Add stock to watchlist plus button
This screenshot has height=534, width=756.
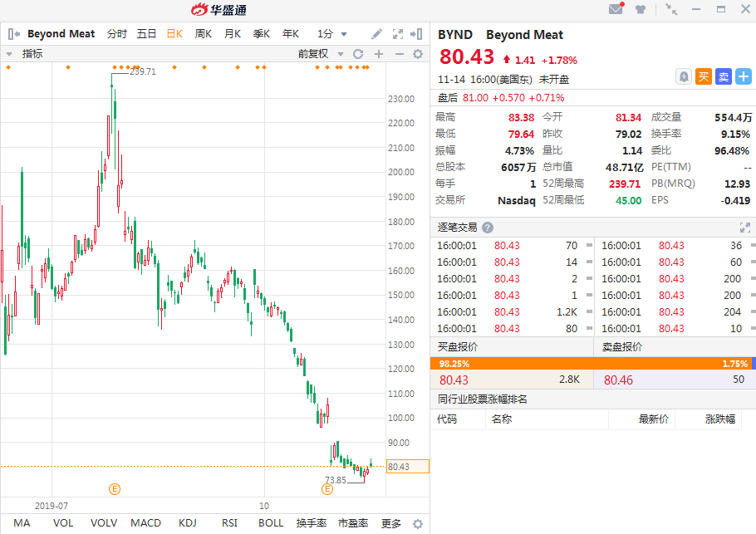[744, 76]
